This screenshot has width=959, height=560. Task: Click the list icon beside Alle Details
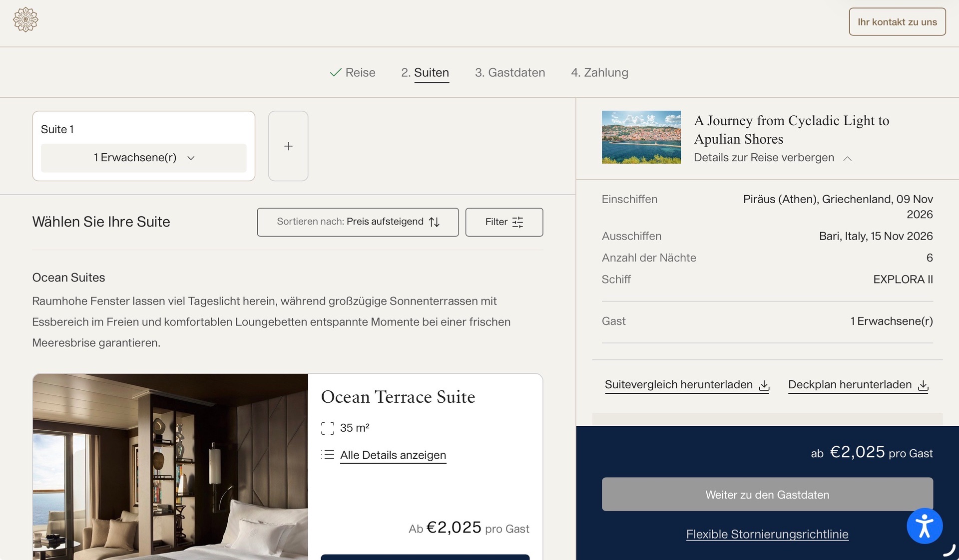(328, 455)
